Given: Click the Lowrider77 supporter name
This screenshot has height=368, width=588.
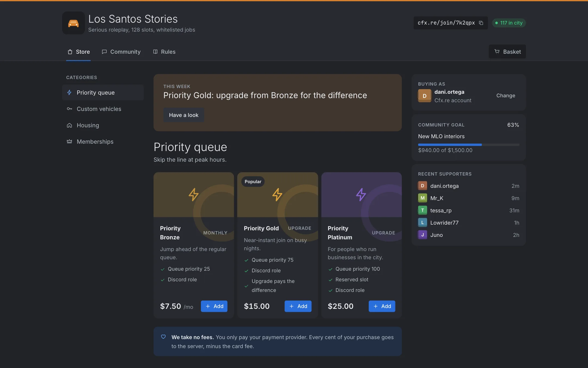Looking at the screenshot, I should click(445, 223).
